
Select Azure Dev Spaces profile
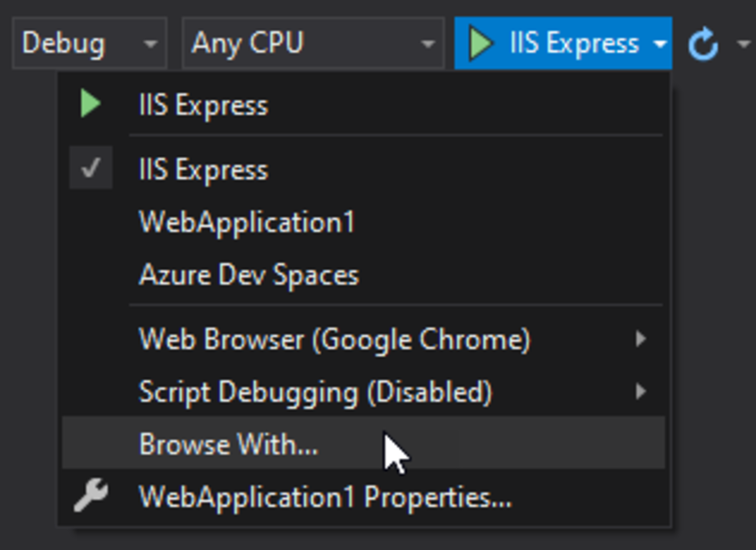point(364,275)
